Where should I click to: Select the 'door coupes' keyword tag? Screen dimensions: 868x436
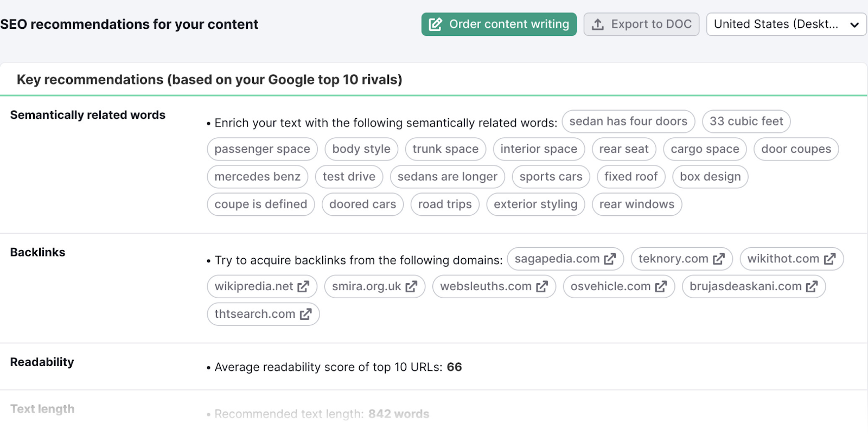pyautogui.click(x=796, y=149)
